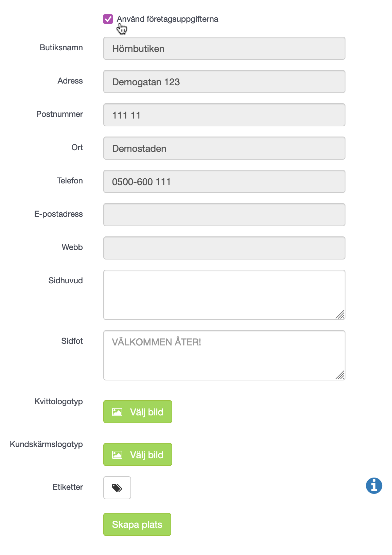Click the Sidfot textarea resize handle
This screenshot has height=555, width=392.
tap(340, 375)
